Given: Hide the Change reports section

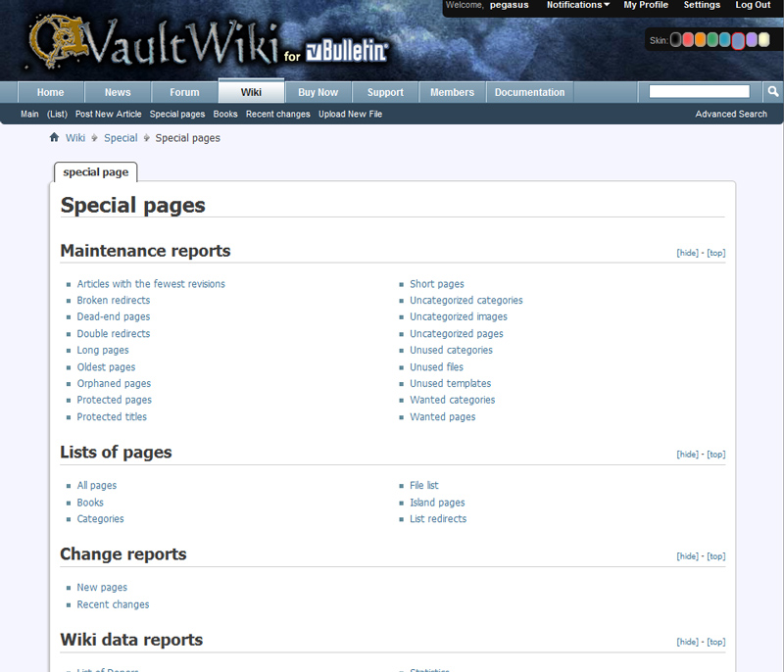Looking at the screenshot, I should coord(688,556).
